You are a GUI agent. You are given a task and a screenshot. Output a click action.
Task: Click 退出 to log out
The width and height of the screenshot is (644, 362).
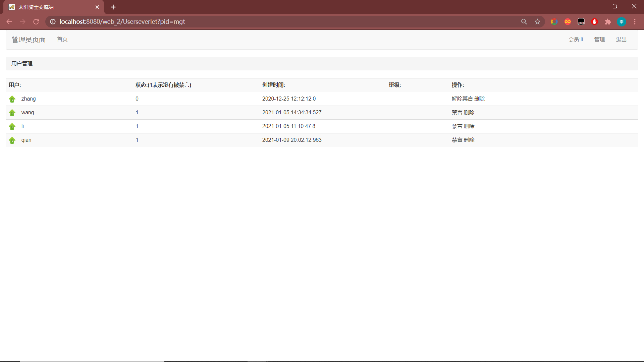click(x=621, y=39)
